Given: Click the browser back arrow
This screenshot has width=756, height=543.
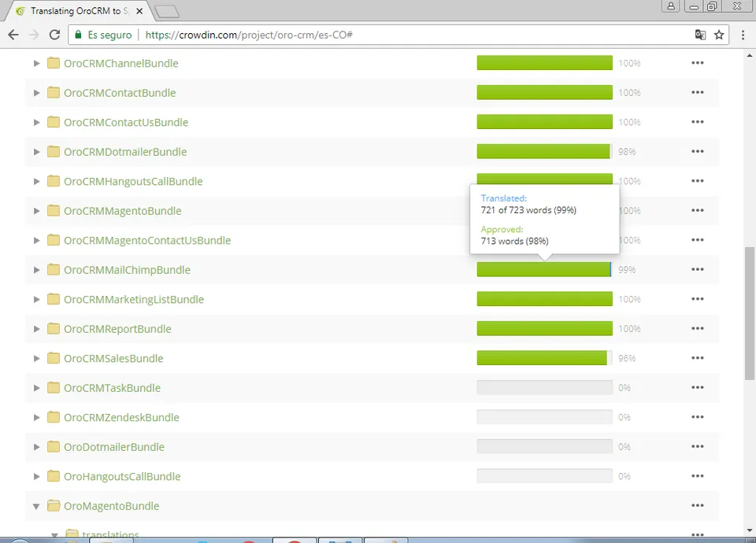Looking at the screenshot, I should pos(13,35).
